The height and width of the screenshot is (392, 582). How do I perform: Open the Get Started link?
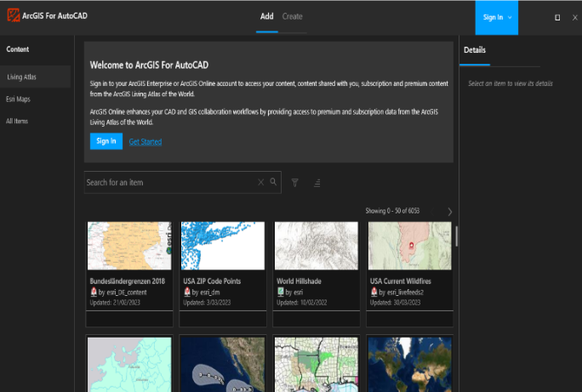(145, 141)
